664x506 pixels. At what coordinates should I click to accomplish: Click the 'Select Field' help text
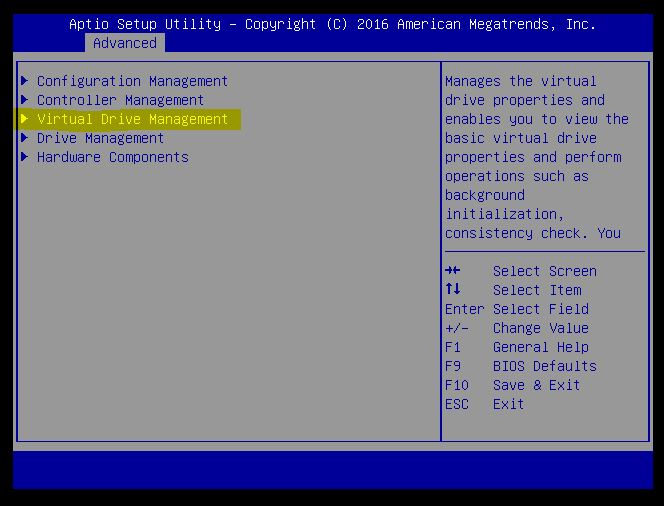541,309
